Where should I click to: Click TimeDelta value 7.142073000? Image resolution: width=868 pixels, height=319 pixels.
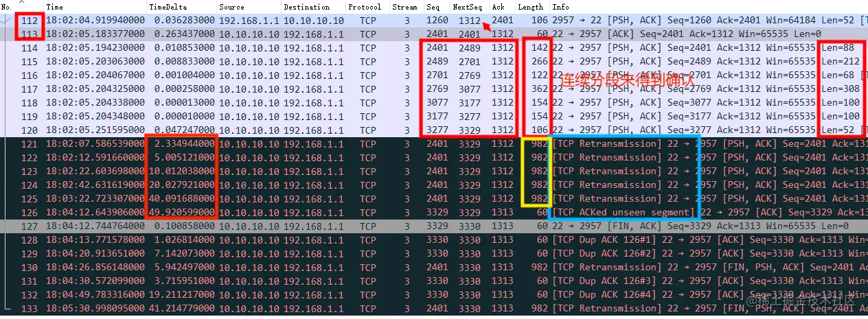(183, 254)
